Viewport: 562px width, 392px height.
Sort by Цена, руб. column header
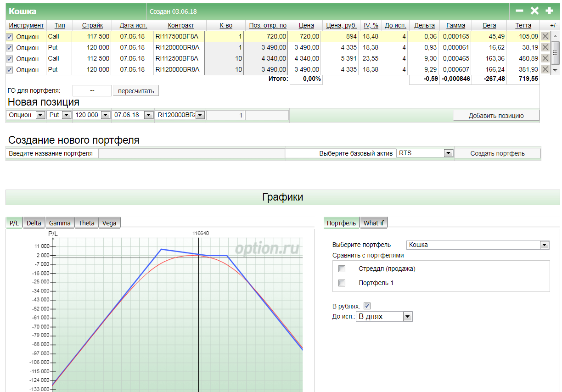point(341,25)
